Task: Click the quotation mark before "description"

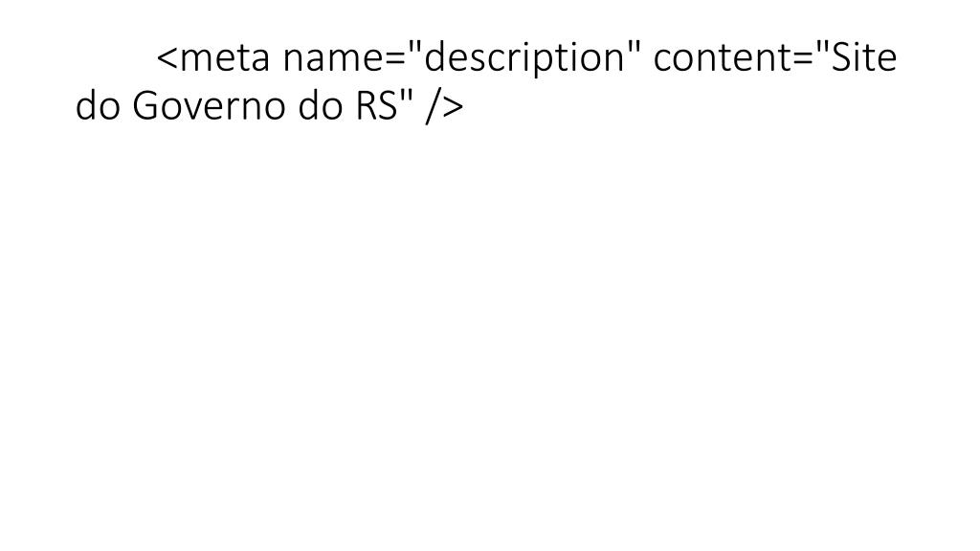Action: click(415, 48)
